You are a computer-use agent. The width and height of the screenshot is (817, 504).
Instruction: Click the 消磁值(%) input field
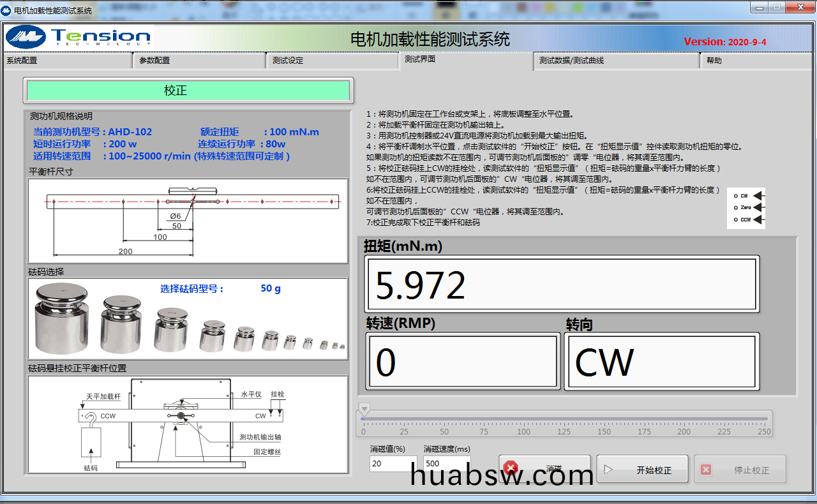pyautogui.click(x=393, y=464)
